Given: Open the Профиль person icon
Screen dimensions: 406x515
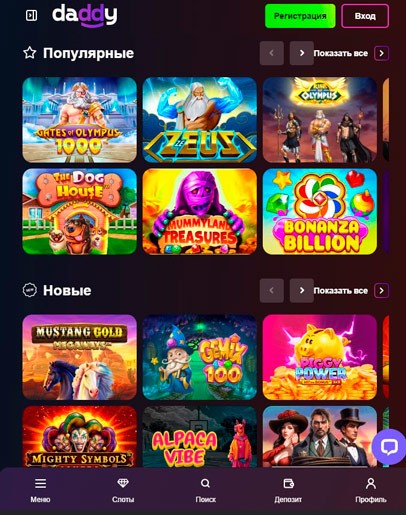Looking at the screenshot, I should (371, 483).
